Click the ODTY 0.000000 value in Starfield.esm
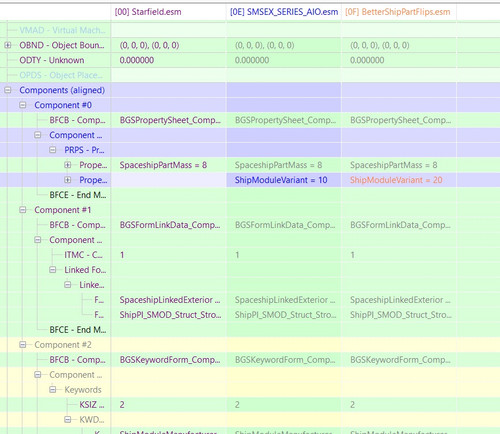Screen dimensions: 500x434 137,60
